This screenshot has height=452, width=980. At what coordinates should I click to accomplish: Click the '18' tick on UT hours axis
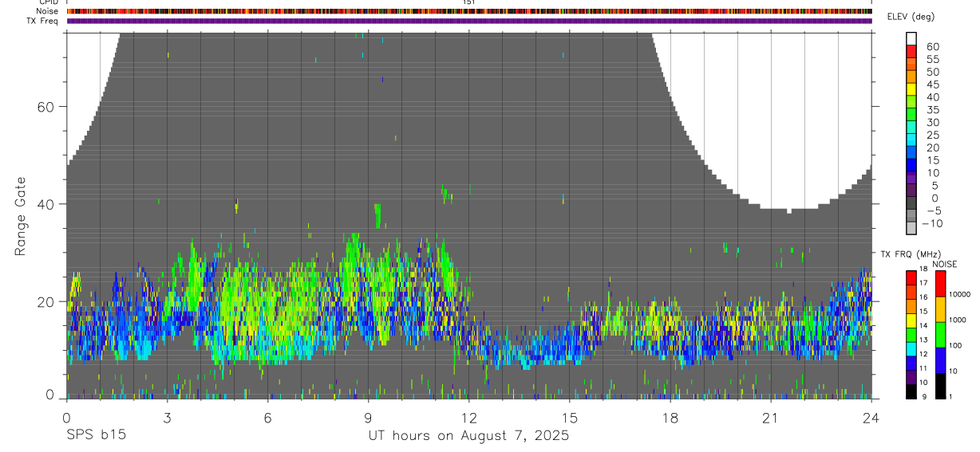[670, 417]
